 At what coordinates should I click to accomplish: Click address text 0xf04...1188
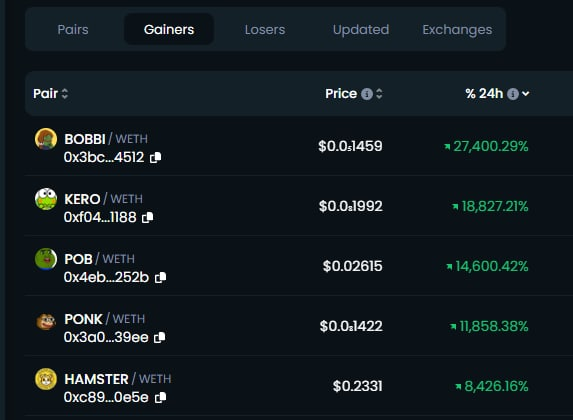(x=100, y=217)
